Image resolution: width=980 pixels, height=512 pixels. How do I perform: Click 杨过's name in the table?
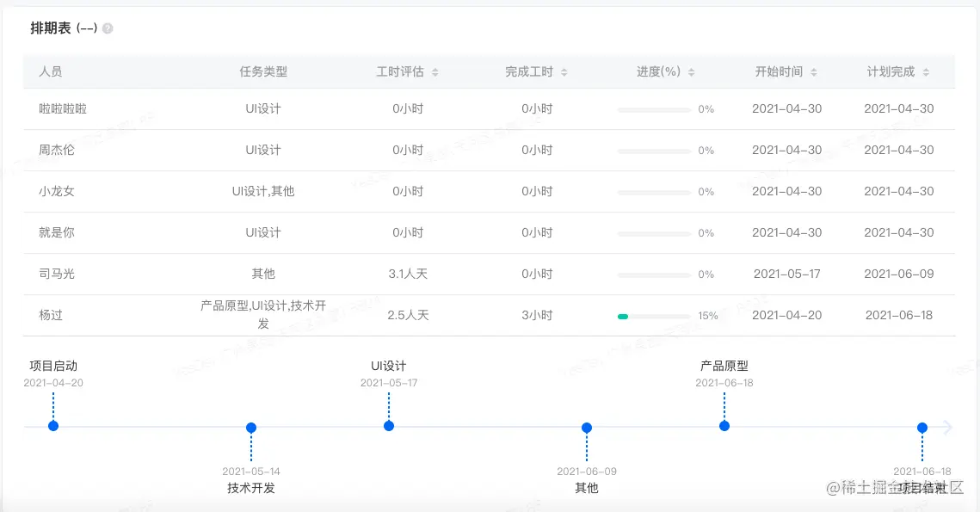tap(52, 315)
